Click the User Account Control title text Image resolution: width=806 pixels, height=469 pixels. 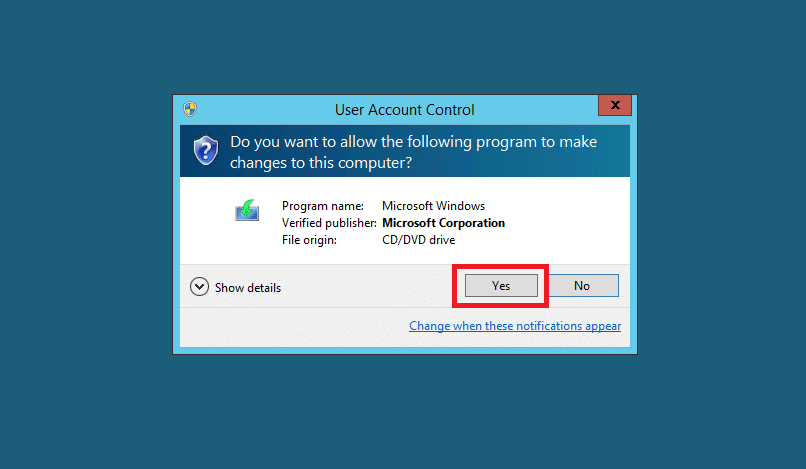coord(405,110)
